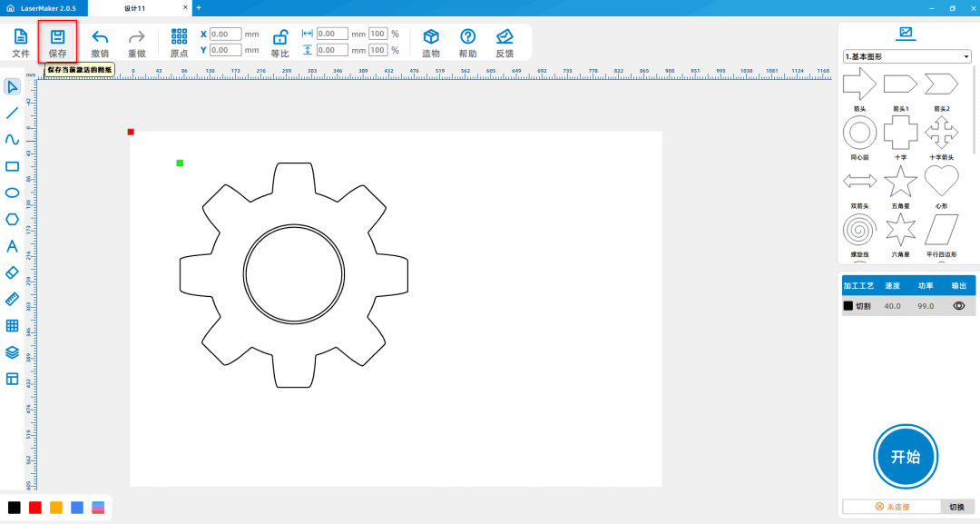This screenshot has width=980, height=524.
Task: Open the array grid tool
Action: pyautogui.click(x=12, y=325)
